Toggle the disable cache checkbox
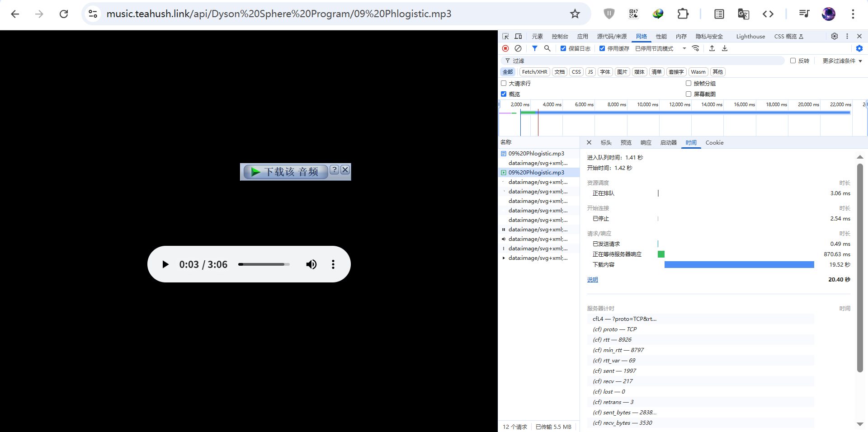This screenshot has width=868, height=432. tap(602, 48)
